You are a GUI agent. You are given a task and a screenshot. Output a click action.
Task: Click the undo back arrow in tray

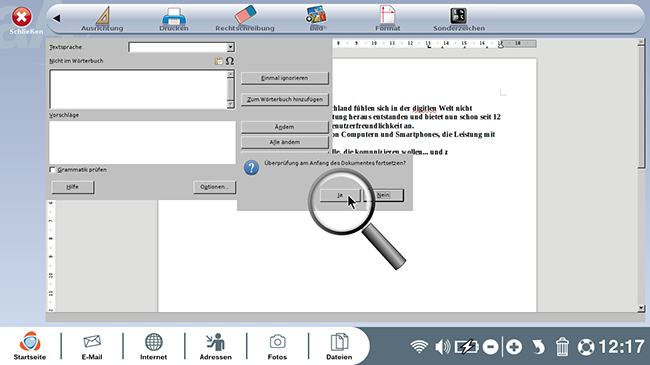(538, 347)
